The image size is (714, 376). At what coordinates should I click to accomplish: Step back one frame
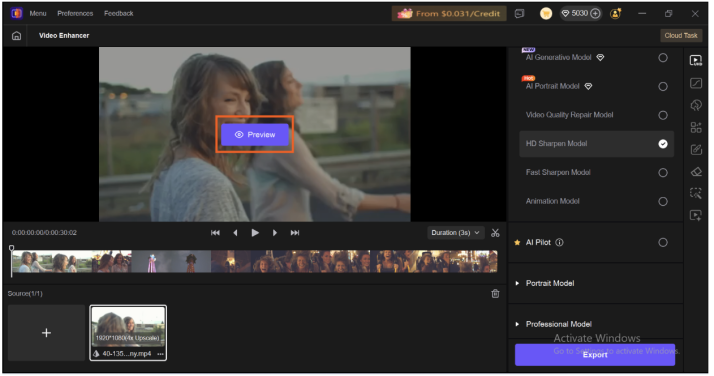click(x=235, y=233)
